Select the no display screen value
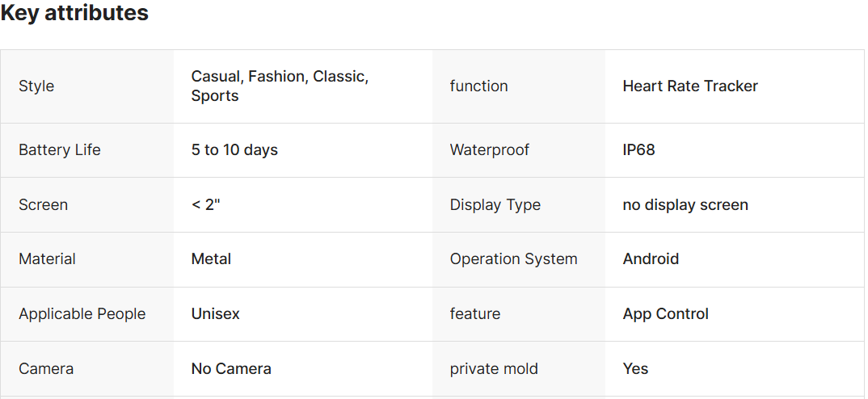 point(685,204)
